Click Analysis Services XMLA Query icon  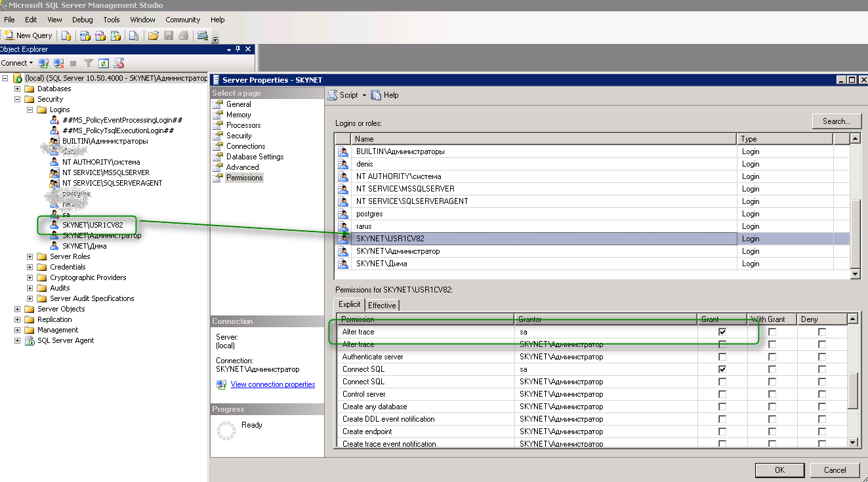point(115,35)
